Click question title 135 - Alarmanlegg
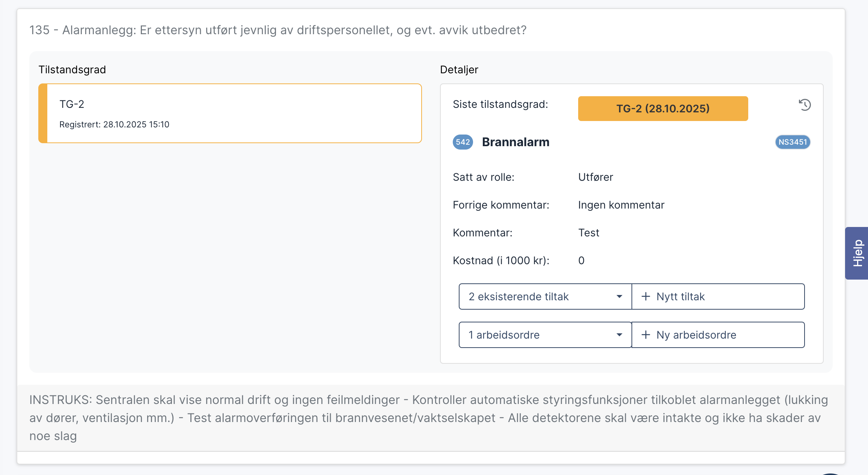Image resolution: width=868 pixels, height=475 pixels. (278, 30)
